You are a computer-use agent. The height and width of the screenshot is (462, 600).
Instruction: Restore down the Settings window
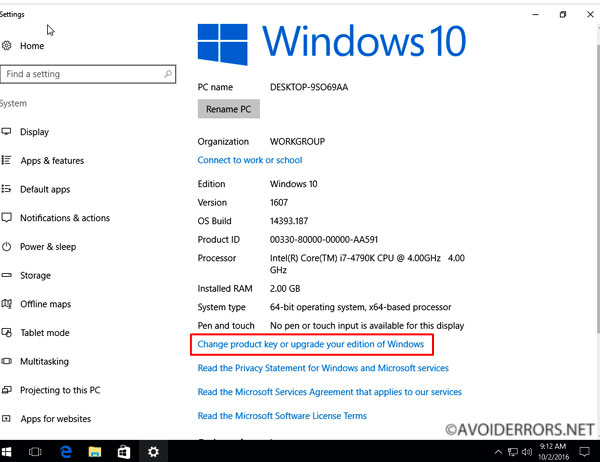(562, 15)
